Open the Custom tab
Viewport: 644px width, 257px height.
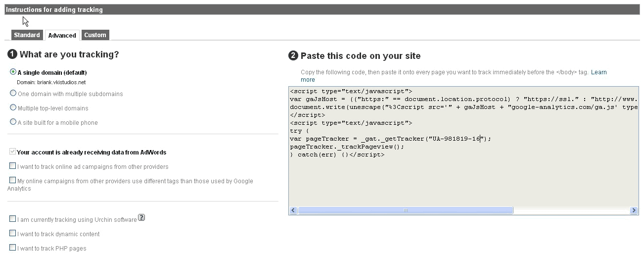[95, 35]
